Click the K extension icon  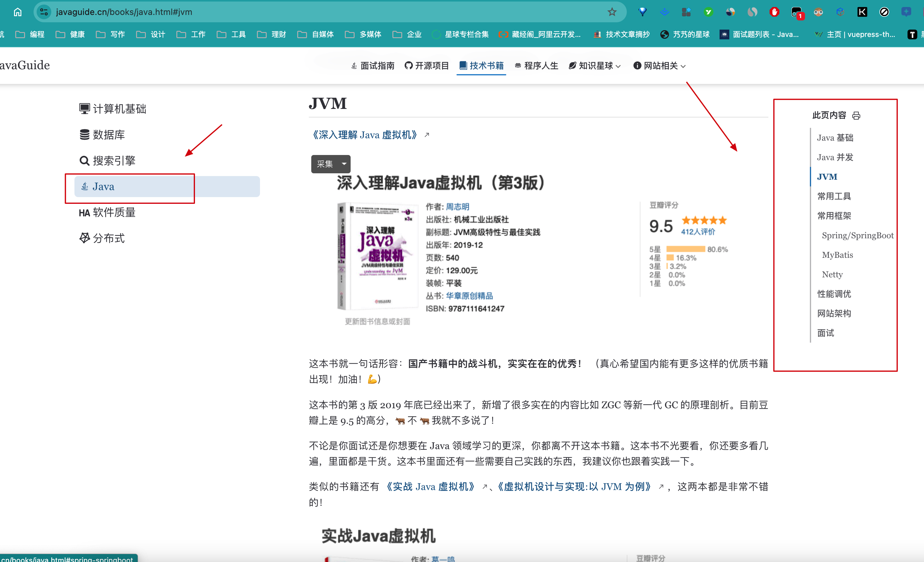[x=862, y=12]
